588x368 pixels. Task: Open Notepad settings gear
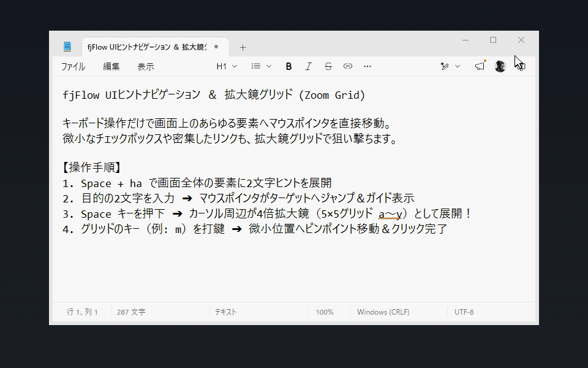(x=521, y=66)
